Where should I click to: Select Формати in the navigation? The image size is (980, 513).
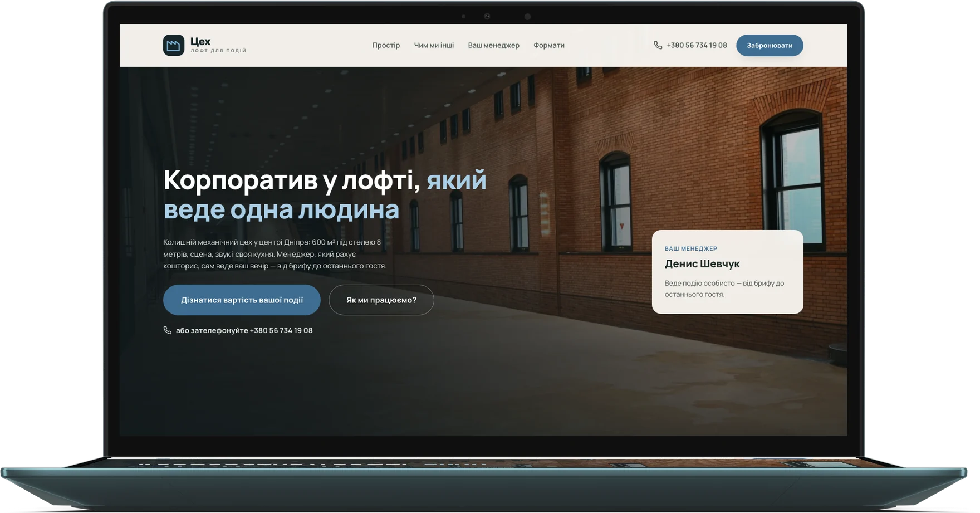(549, 45)
